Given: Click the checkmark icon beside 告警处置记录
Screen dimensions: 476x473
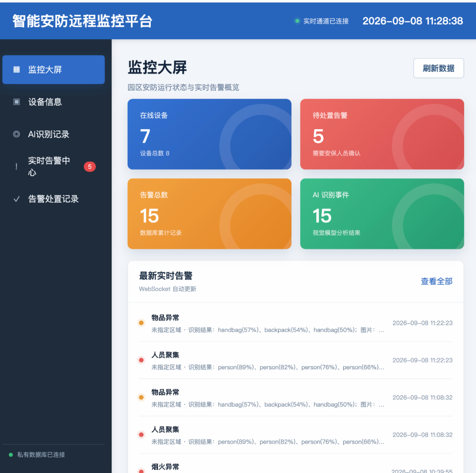Looking at the screenshot, I should point(17,199).
